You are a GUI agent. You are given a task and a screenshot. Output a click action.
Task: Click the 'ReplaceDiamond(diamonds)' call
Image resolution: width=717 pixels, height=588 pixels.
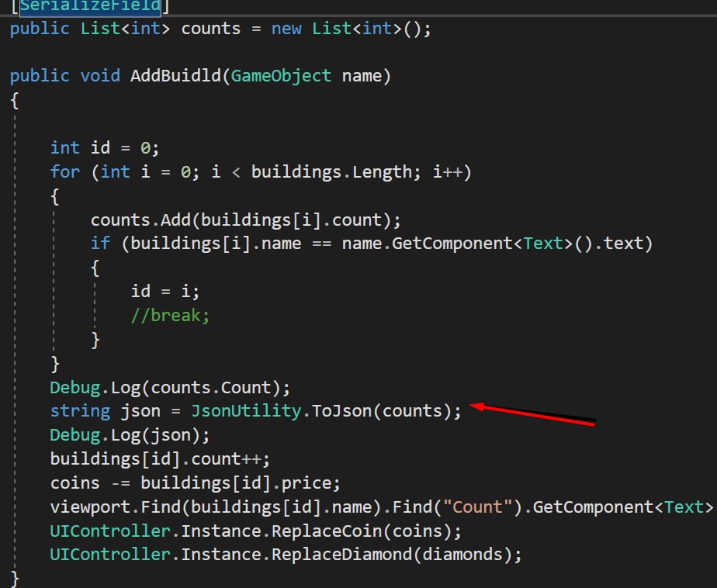click(x=392, y=555)
